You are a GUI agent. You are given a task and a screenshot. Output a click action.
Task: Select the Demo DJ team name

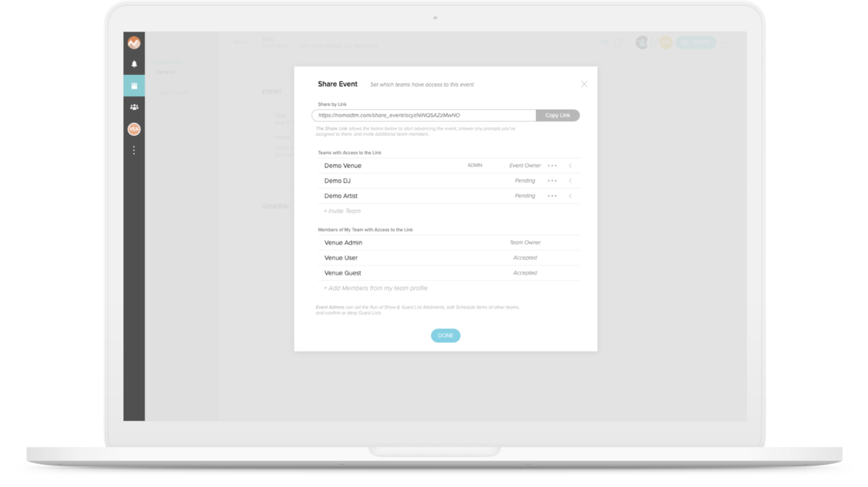click(337, 181)
